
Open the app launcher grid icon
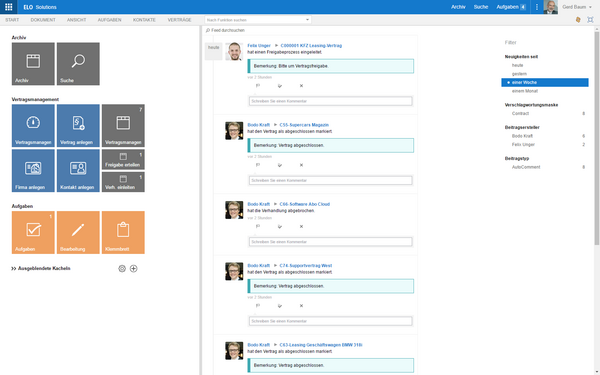click(x=8, y=7)
